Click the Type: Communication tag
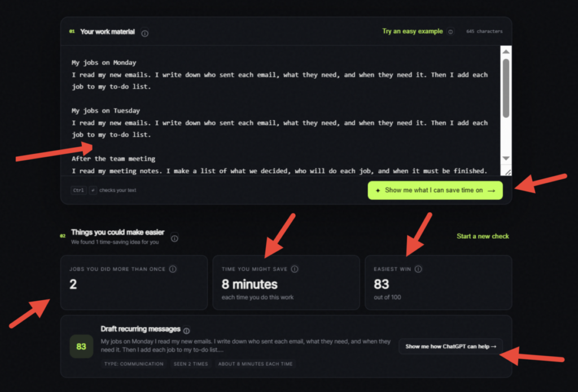 point(134,364)
